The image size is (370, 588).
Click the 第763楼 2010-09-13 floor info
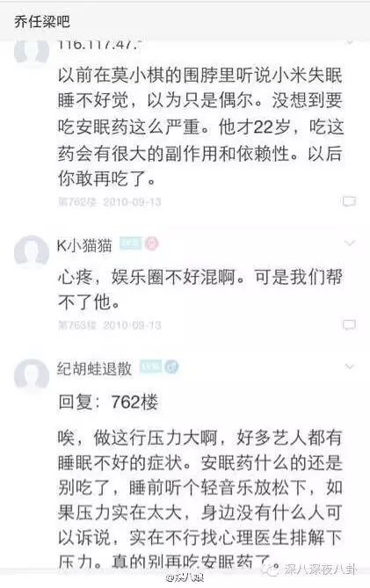(x=110, y=325)
